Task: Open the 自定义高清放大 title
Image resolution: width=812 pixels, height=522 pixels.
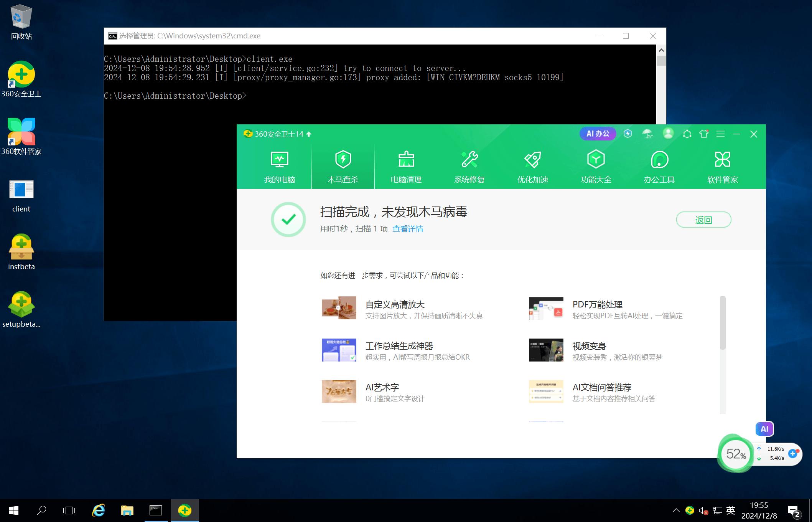Action: [x=395, y=304]
